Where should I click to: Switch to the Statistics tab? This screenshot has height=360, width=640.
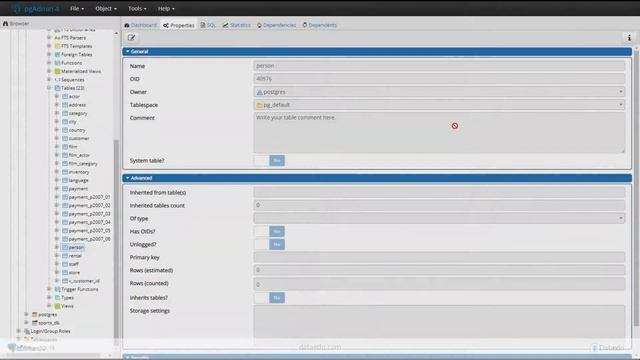point(237,25)
